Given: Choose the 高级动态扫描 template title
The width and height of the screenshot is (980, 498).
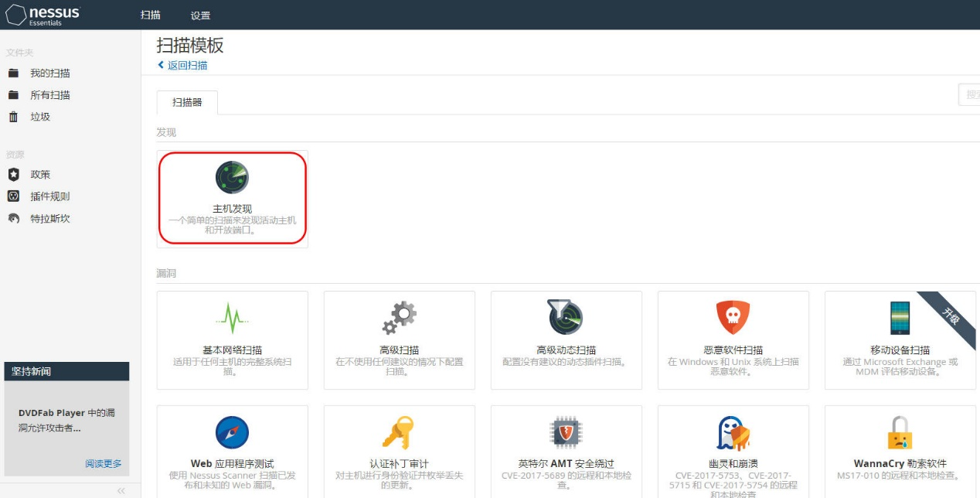Looking at the screenshot, I should [567, 350].
